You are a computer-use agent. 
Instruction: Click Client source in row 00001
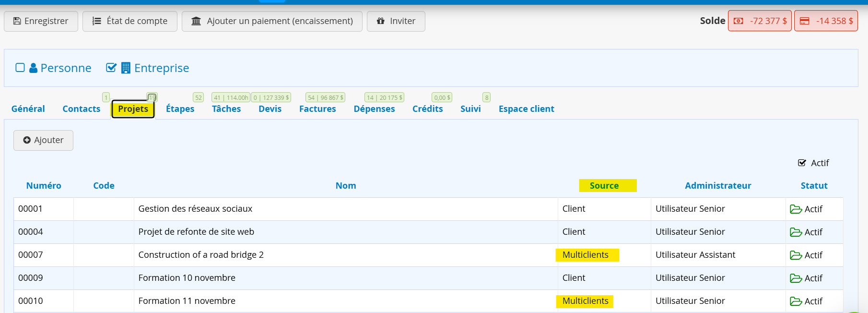tap(574, 209)
